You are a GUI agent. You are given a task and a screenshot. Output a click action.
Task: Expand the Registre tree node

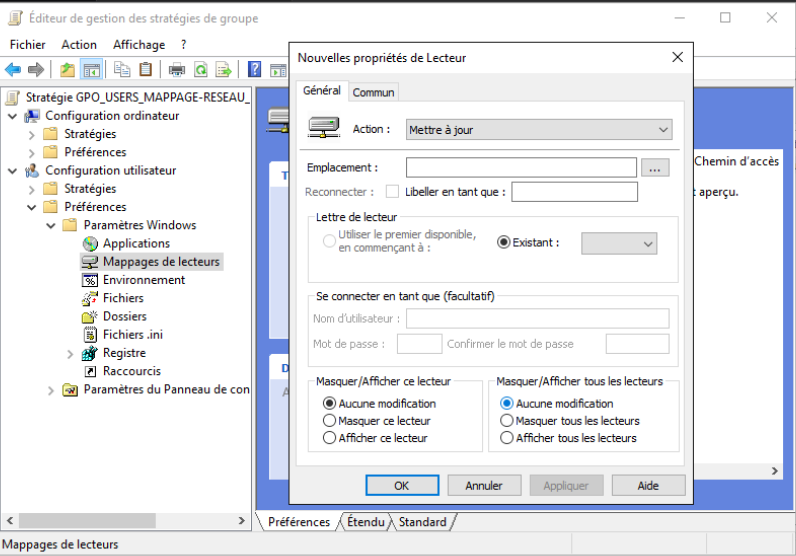click(x=70, y=354)
